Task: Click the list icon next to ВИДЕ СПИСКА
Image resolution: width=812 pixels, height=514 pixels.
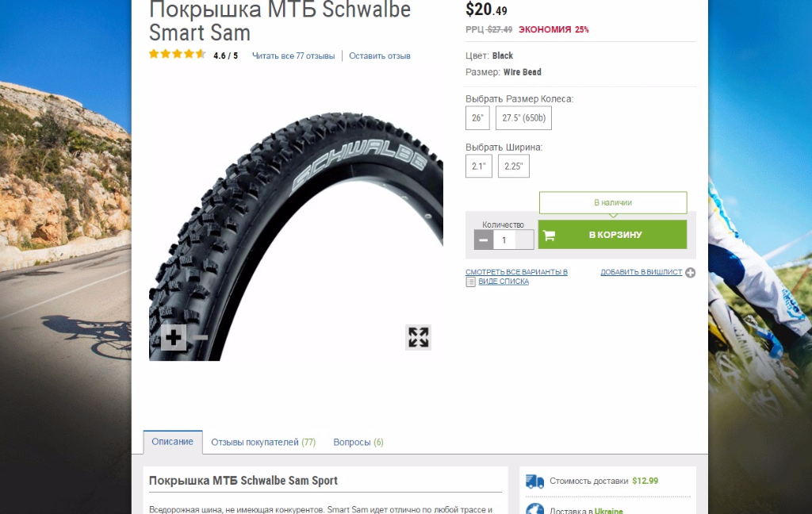Action: 470,282
